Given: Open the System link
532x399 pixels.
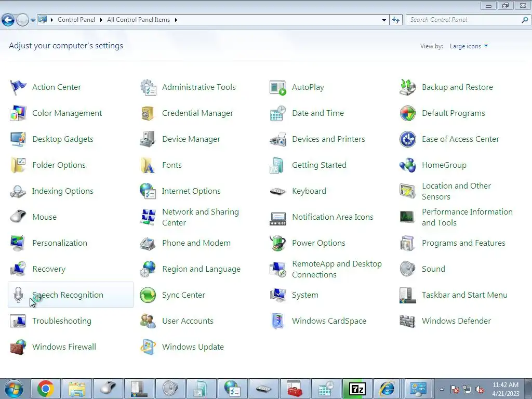Looking at the screenshot, I should pos(305,295).
